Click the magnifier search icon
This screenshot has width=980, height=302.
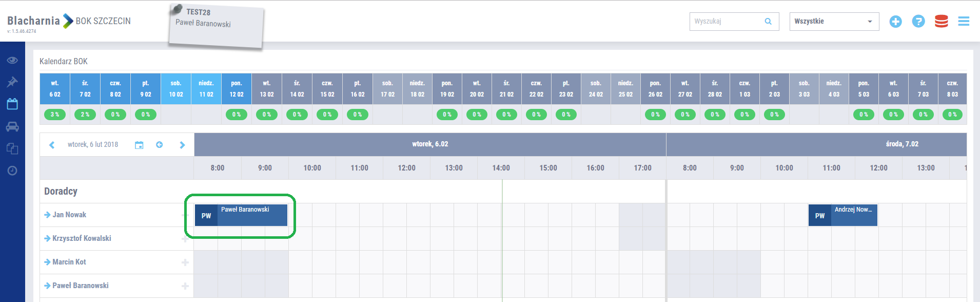pos(768,22)
